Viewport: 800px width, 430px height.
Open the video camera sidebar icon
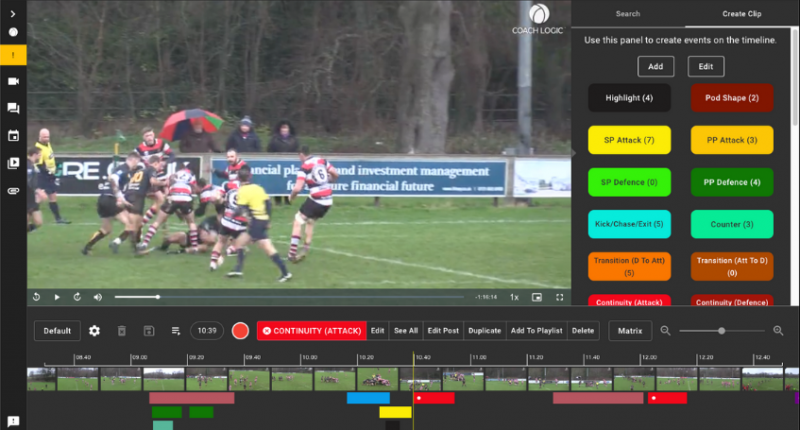[x=13, y=81]
